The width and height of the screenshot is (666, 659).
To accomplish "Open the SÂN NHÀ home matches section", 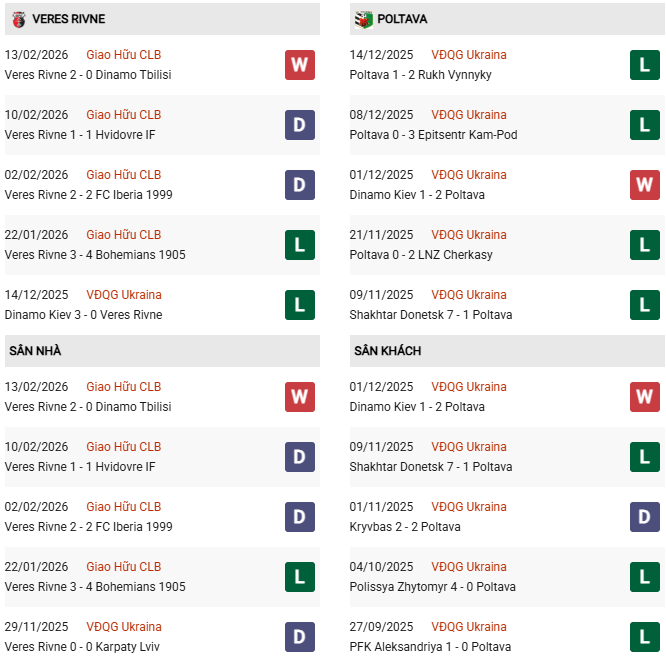I will click(35, 351).
